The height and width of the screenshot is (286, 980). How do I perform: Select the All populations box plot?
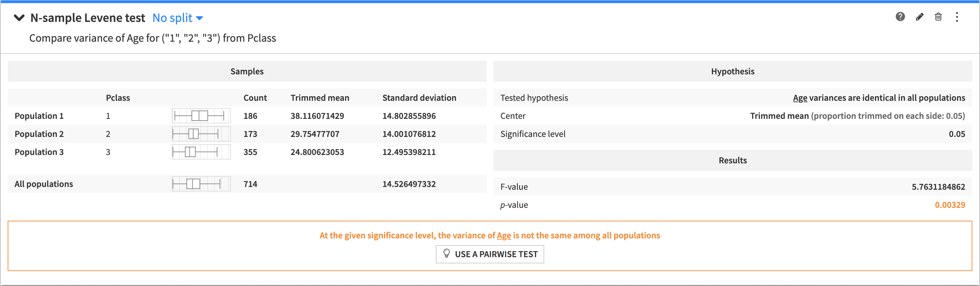tap(201, 184)
